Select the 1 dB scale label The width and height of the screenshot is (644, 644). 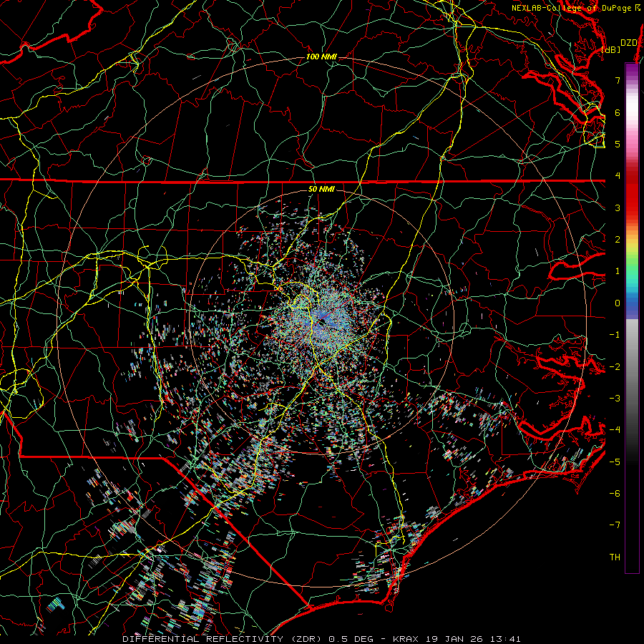coord(618,271)
